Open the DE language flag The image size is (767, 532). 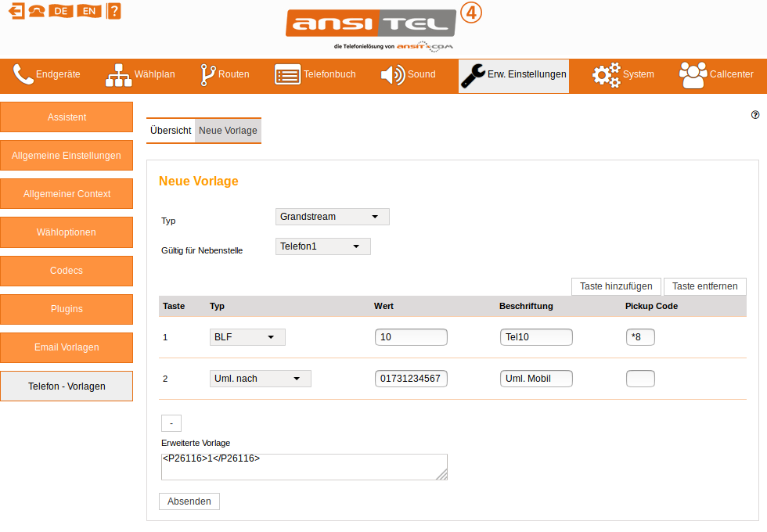(60, 11)
